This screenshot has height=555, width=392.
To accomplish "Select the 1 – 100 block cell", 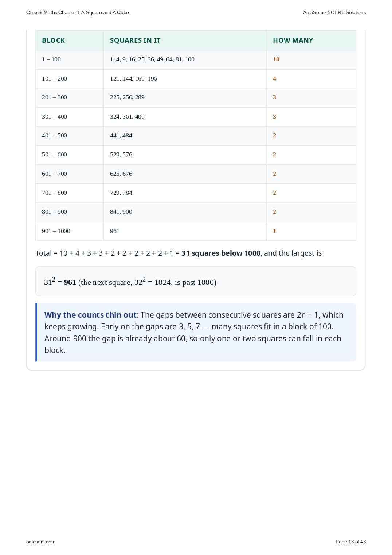I will coord(70,59).
